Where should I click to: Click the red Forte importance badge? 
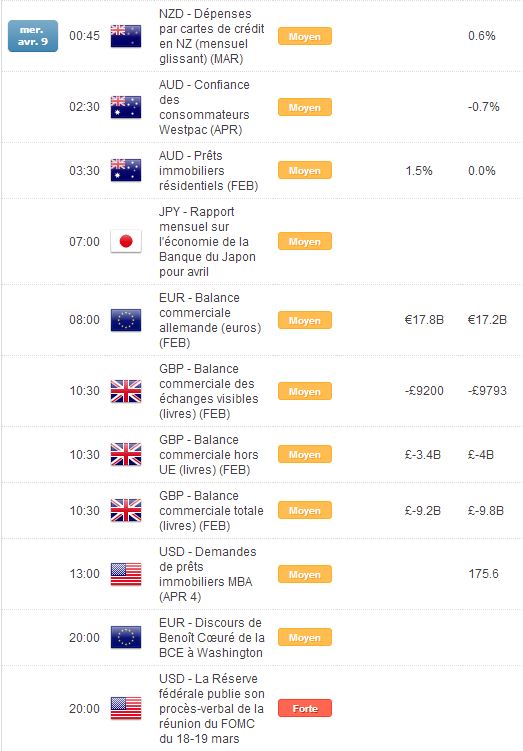click(x=305, y=708)
